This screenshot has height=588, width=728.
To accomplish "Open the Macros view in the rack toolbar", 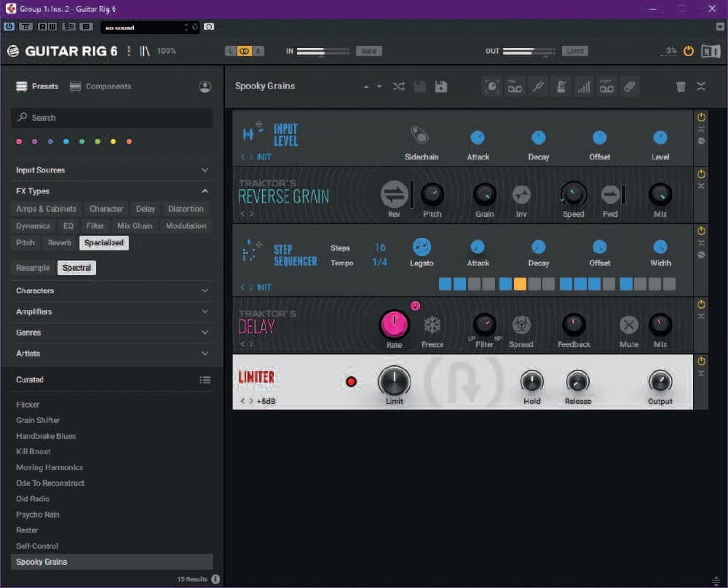I will [x=491, y=87].
